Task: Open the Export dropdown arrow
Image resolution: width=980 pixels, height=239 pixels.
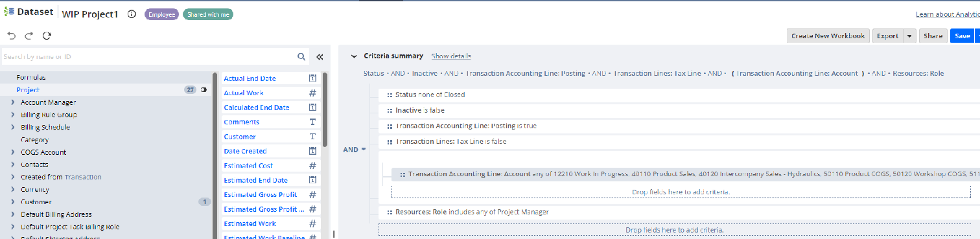Action: pos(909,36)
